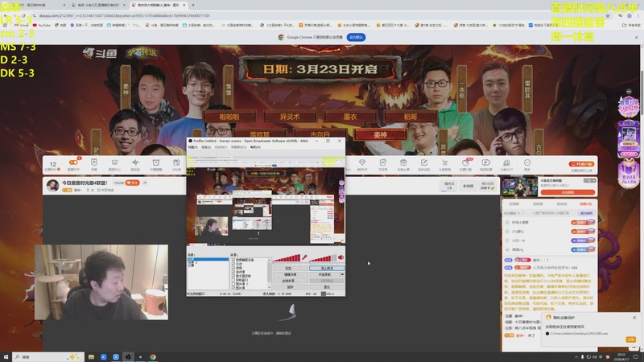Open the gift box wish icon

(x=403, y=162)
